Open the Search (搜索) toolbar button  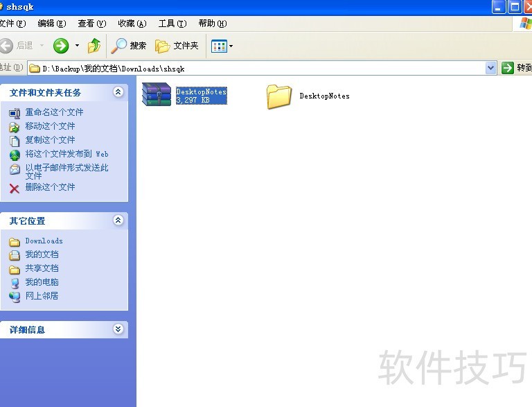click(x=130, y=46)
